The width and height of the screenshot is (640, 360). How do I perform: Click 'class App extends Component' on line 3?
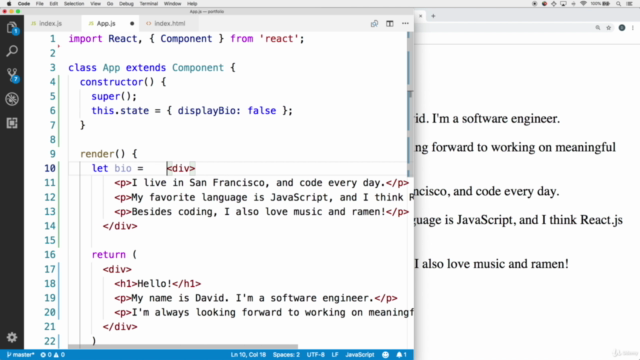pos(146,68)
